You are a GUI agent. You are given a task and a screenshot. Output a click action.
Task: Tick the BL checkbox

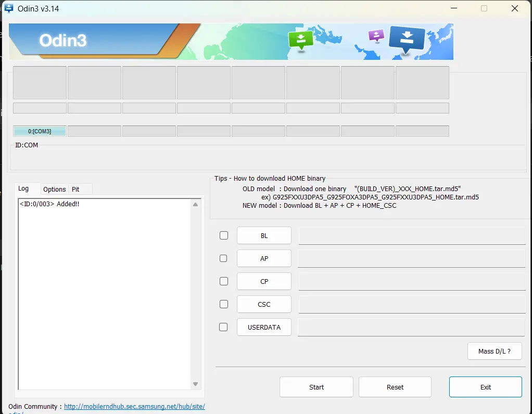tap(224, 235)
